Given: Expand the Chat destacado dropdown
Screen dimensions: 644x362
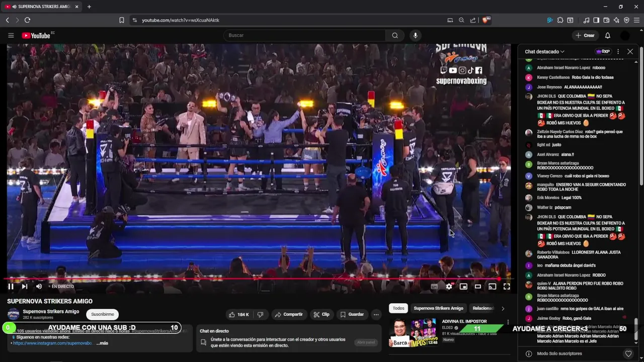Looking at the screenshot, I should click(544, 51).
